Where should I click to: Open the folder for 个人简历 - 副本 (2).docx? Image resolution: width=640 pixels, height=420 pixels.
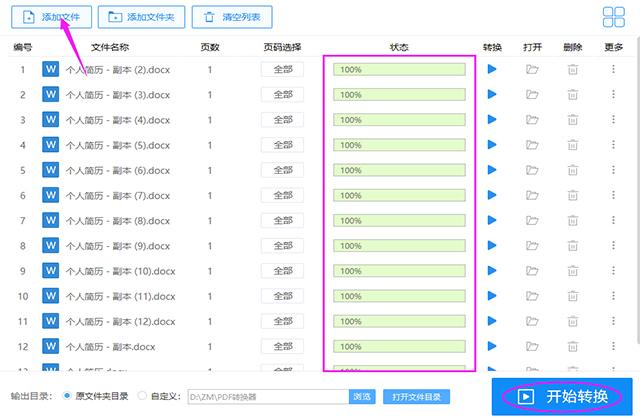tap(532, 69)
